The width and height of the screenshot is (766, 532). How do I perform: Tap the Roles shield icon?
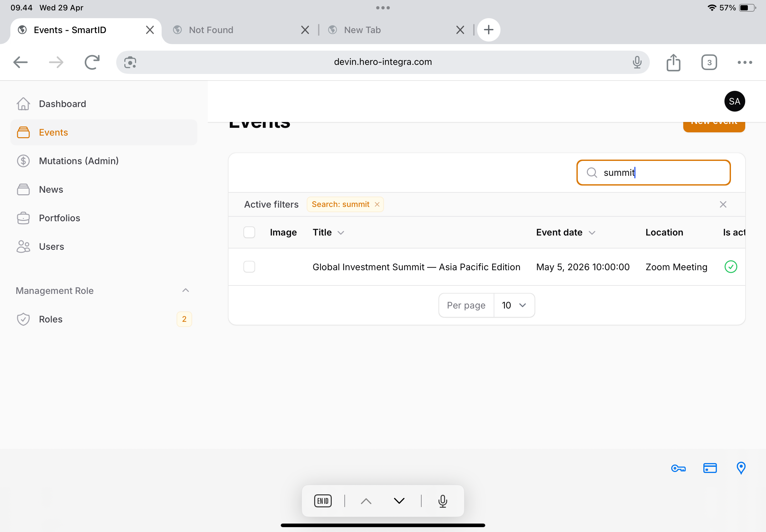click(x=23, y=319)
